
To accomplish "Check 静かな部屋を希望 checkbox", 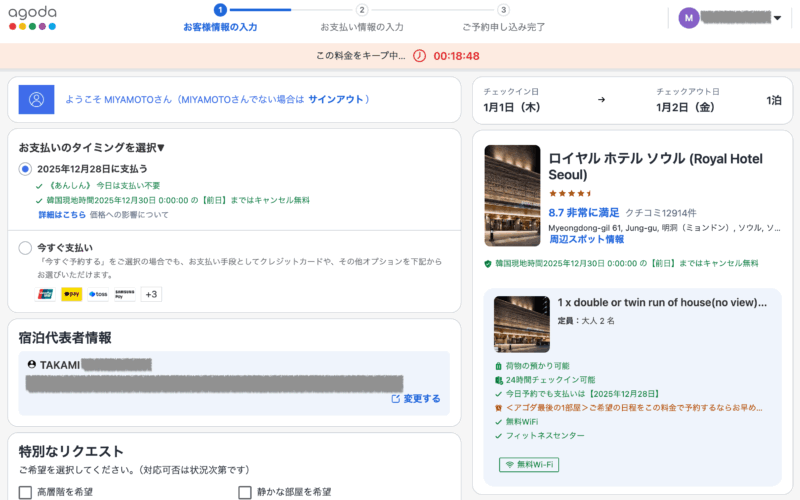I will point(245,492).
